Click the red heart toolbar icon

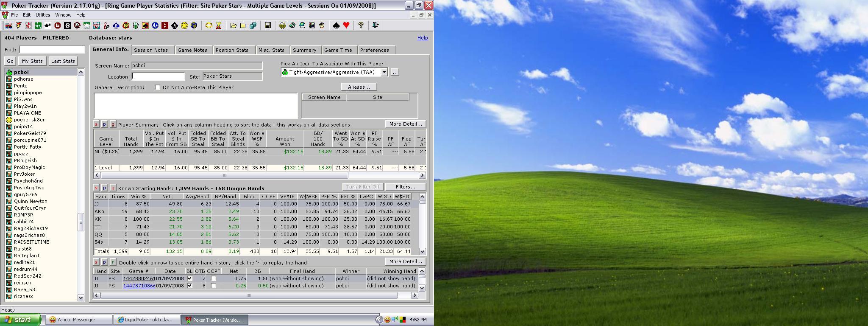(346, 25)
